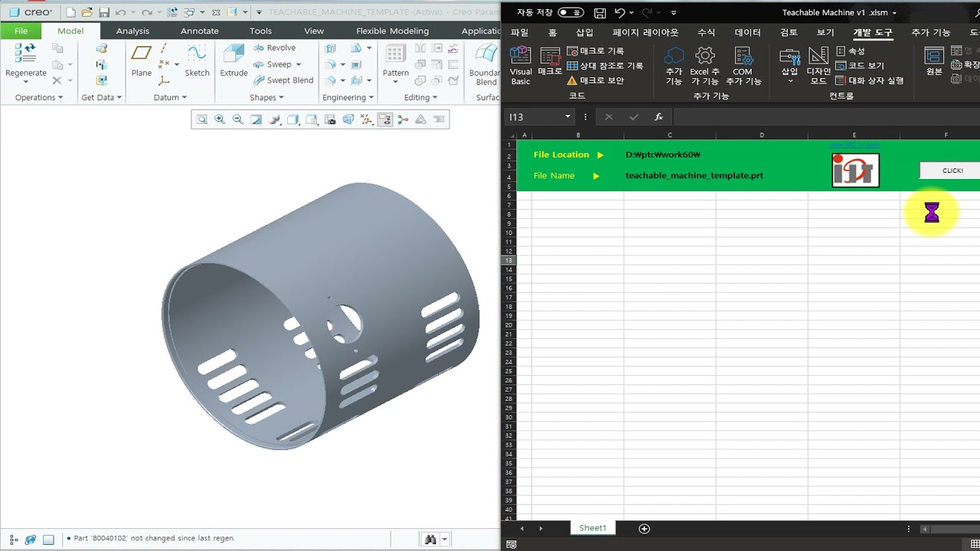Image resolution: width=980 pixels, height=551 pixels.
Task: Toggle AutoSave (자동 저장) switch
Action: tap(570, 13)
